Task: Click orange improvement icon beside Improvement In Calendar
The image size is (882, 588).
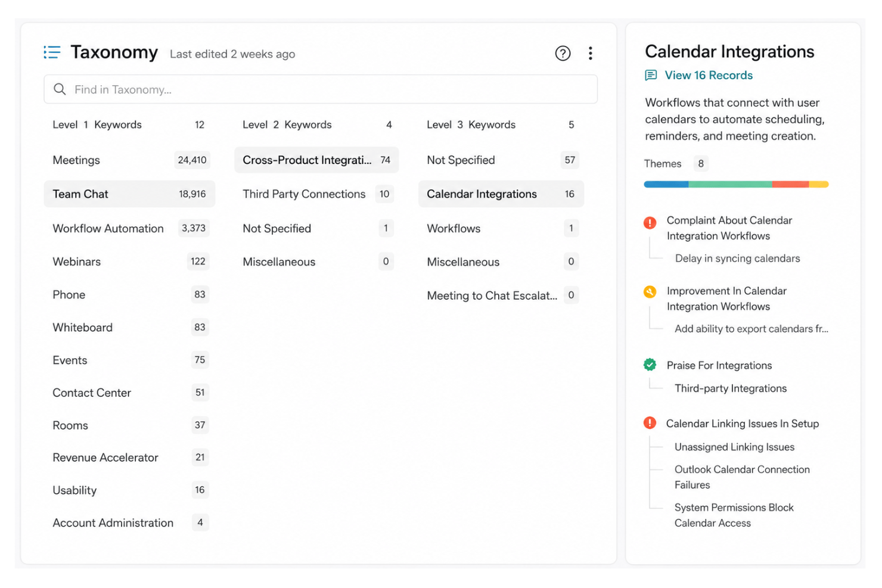Action: point(650,292)
